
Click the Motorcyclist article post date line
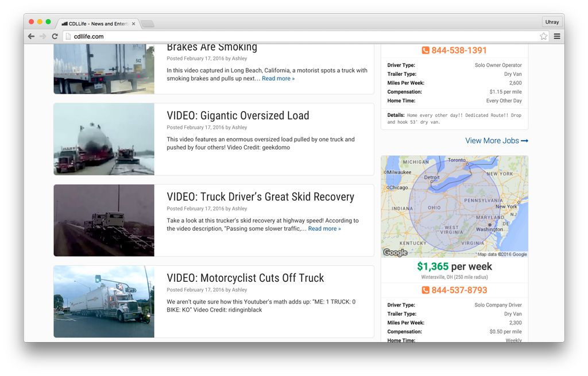pyautogui.click(x=207, y=290)
